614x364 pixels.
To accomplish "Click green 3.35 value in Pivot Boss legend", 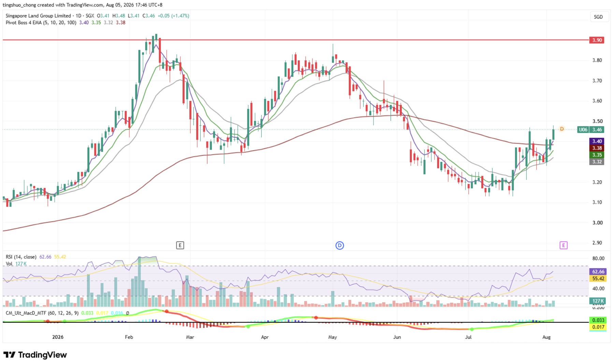I will [x=96, y=22].
